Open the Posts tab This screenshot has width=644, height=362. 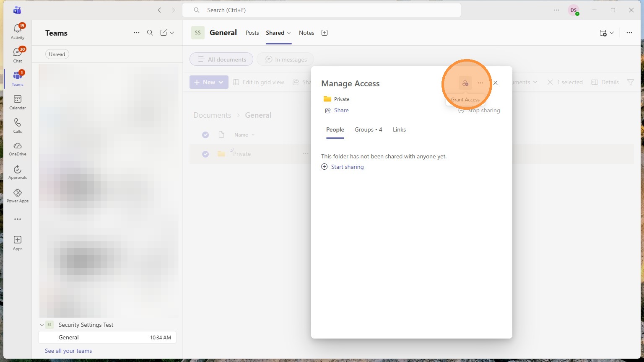tap(252, 33)
